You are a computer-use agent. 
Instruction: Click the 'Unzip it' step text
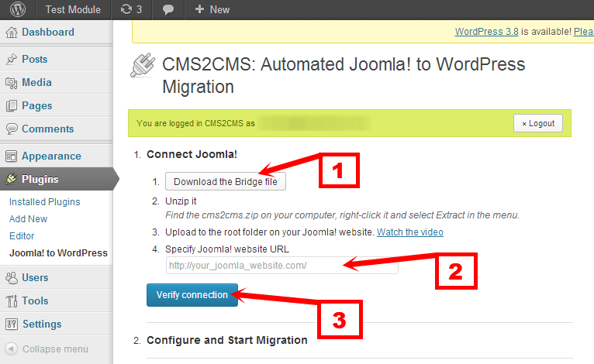point(181,201)
